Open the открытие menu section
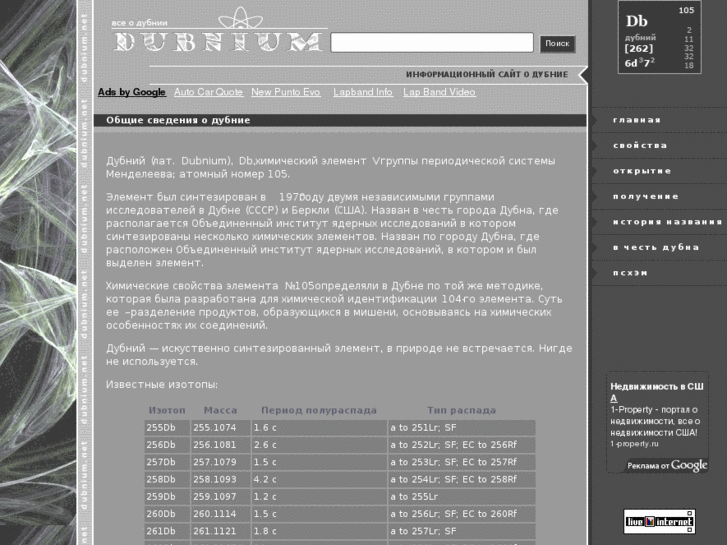This screenshot has width=727, height=545. 642,171
